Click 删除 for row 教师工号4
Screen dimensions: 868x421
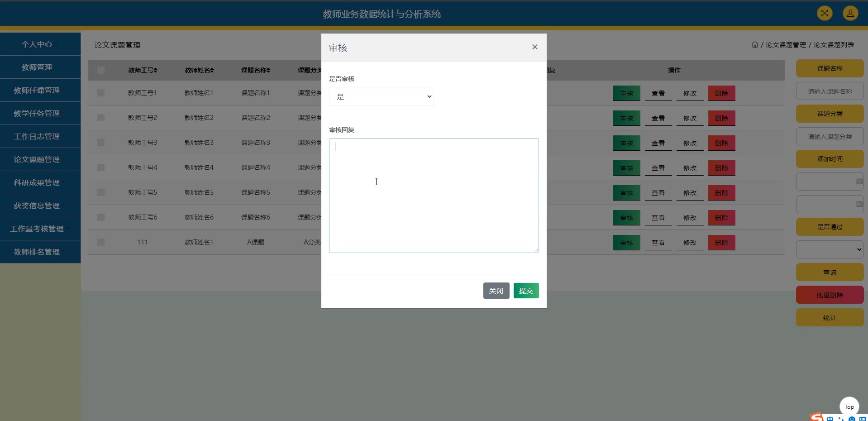pos(721,168)
